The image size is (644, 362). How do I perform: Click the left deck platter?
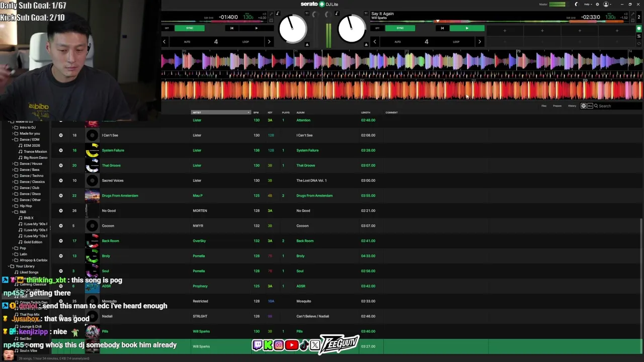[292, 29]
